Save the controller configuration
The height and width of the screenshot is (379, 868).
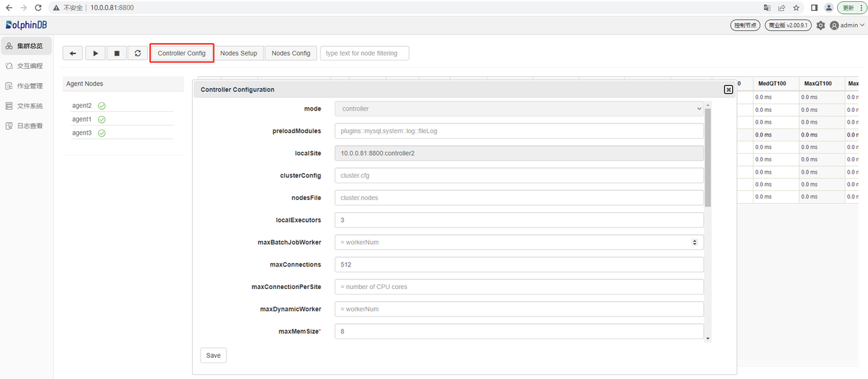(x=213, y=355)
